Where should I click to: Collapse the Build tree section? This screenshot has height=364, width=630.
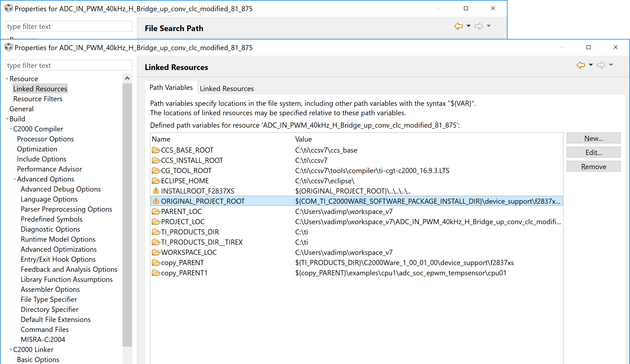(x=7, y=119)
